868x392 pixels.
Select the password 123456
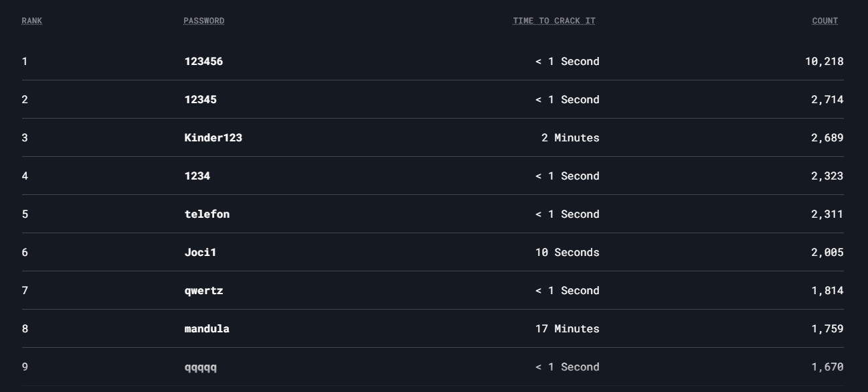coord(203,62)
